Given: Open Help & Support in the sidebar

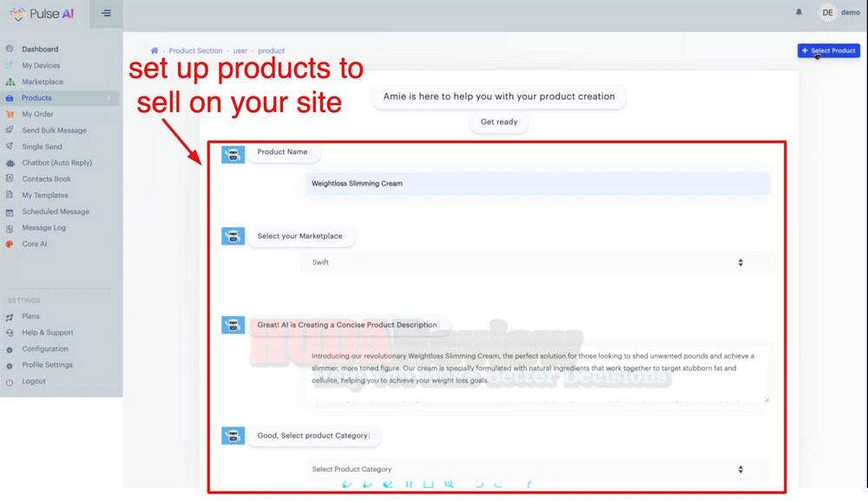Looking at the screenshot, I should coord(48,333).
